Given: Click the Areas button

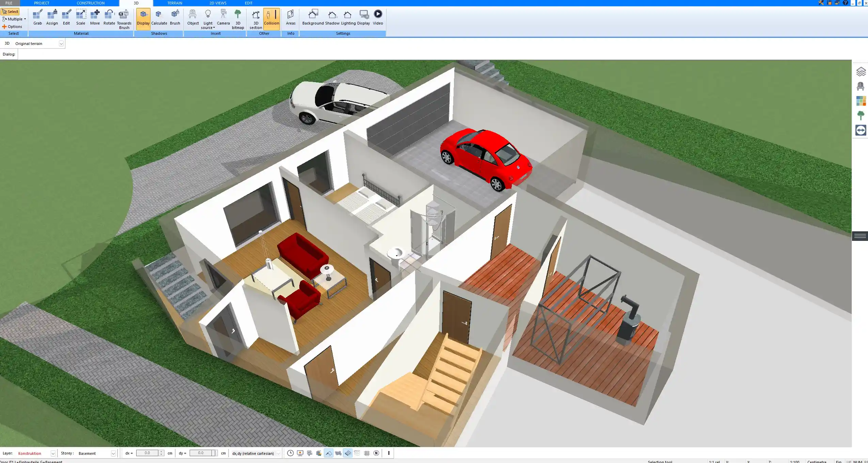Looking at the screenshot, I should pos(290,17).
